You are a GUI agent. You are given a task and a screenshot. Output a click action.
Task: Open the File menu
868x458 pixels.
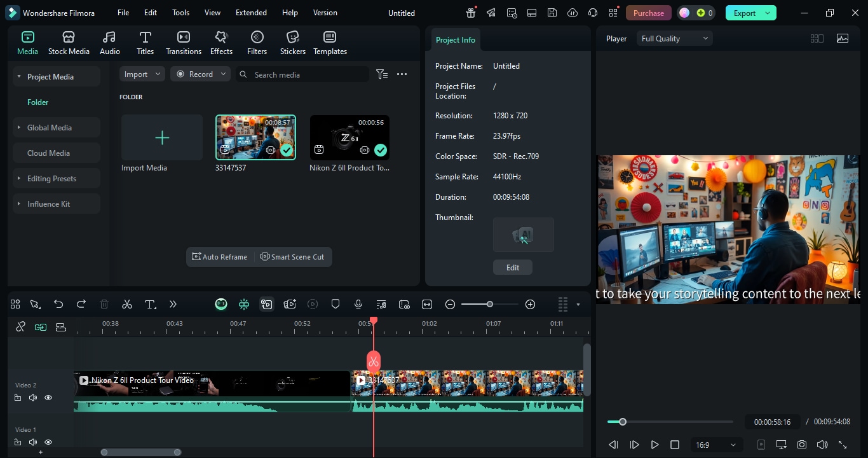click(x=123, y=13)
